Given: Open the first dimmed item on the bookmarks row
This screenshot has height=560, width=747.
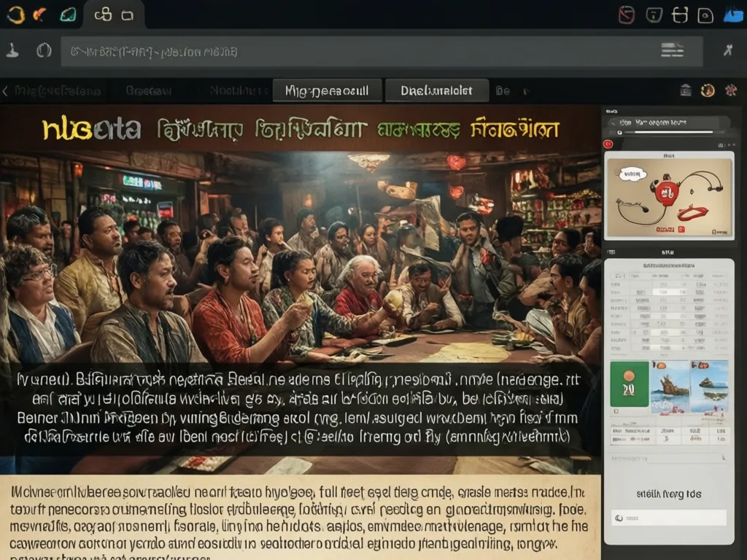Looking at the screenshot, I should point(58,91).
